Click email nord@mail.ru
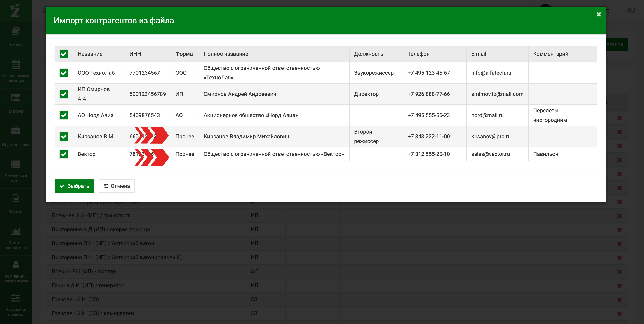 click(x=487, y=115)
